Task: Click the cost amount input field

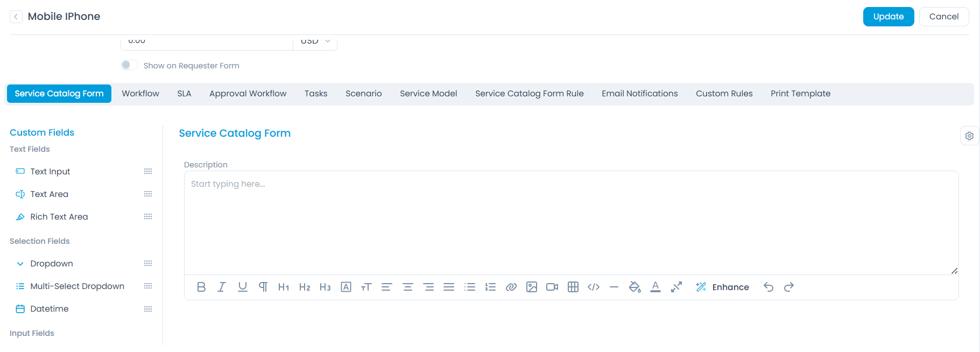Action: tap(207, 42)
